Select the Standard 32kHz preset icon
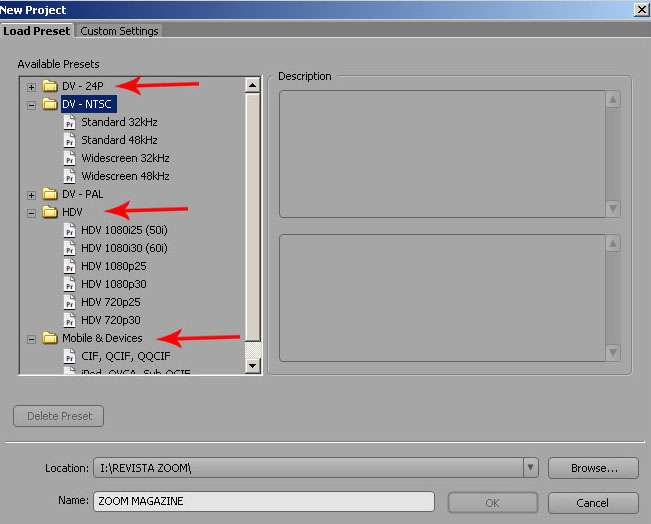 69,122
